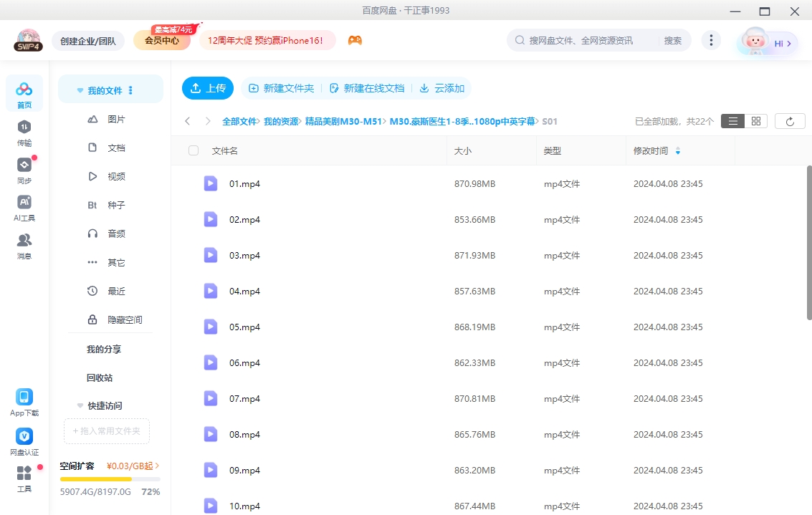This screenshot has width=812, height=515.
Task: Switch to the 视频 category
Action: point(117,176)
